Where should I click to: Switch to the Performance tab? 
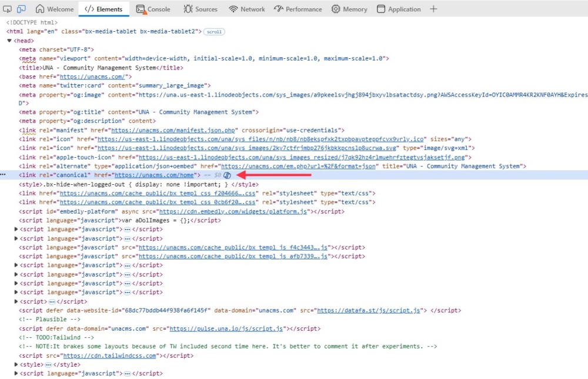coord(298,9)
